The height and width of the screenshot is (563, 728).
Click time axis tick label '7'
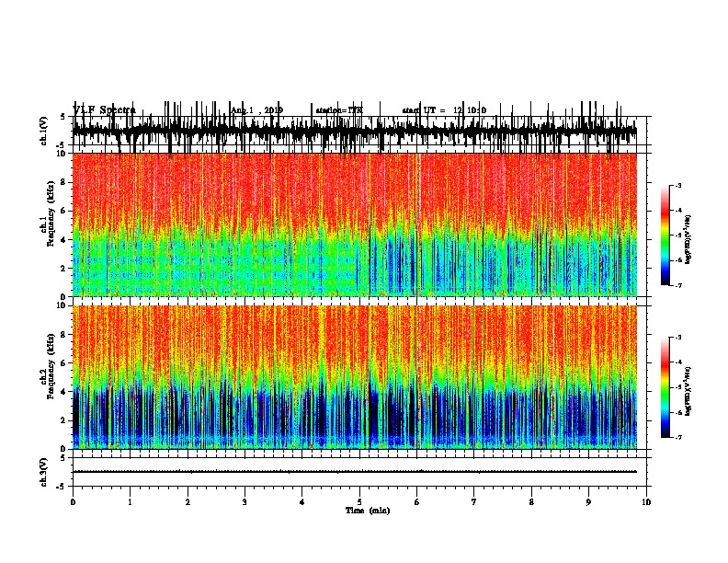pyautogui.click(x=474, y=502)
